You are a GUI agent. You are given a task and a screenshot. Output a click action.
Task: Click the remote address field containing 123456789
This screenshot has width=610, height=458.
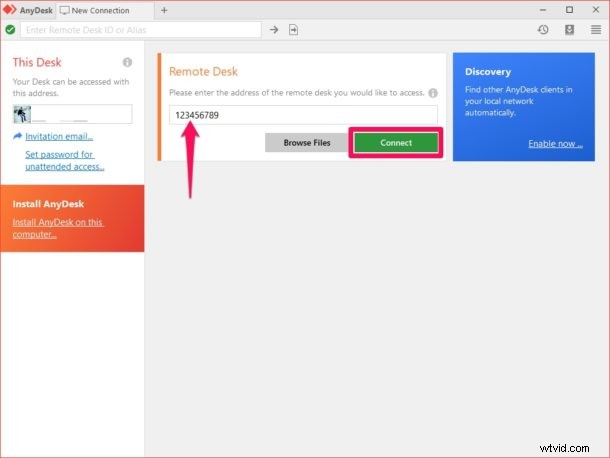[303, 115]
